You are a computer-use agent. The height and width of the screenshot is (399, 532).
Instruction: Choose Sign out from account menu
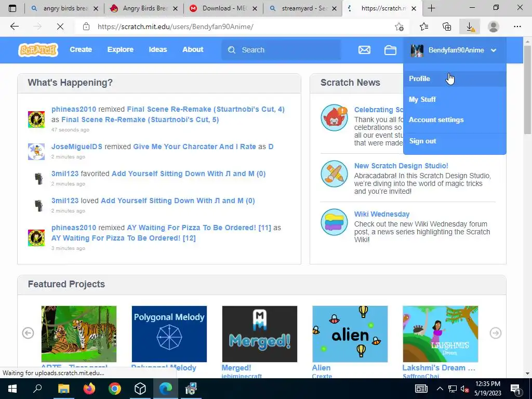click(x=455, y=141)
